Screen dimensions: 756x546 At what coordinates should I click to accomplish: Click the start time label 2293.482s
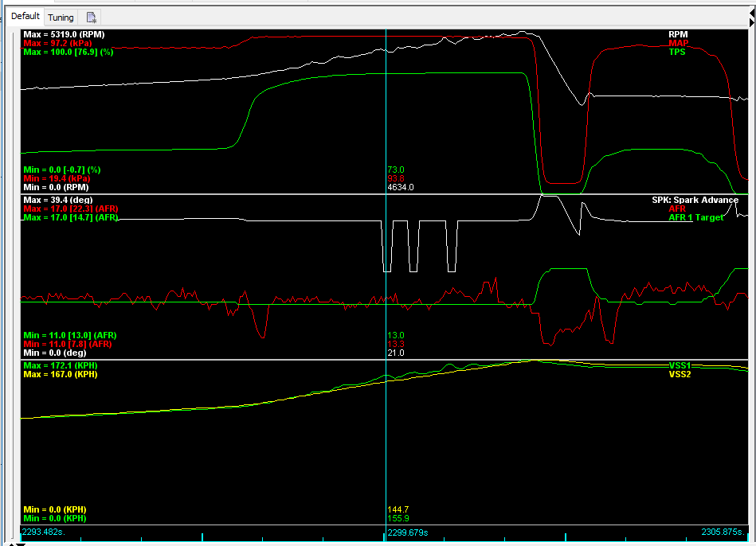pos(43,532)
